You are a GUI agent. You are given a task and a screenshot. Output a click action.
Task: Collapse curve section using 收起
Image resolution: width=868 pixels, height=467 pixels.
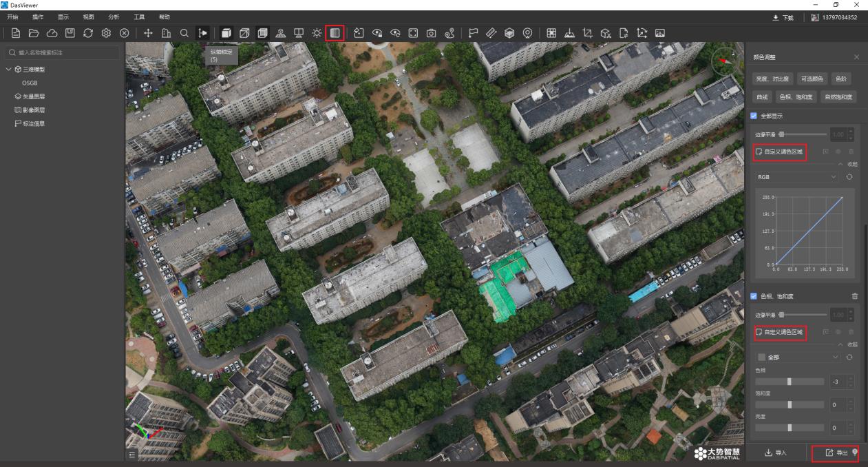click(x=848, y=164)
